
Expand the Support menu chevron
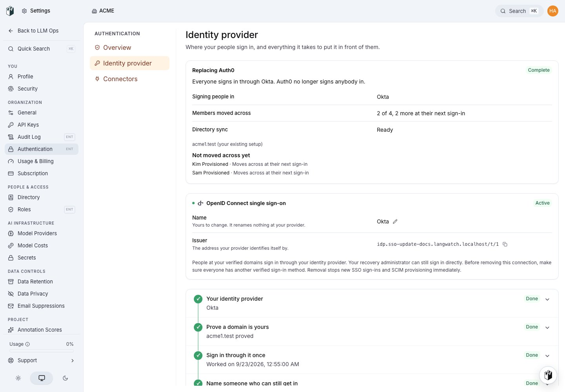pyautogui.click(x=73, y=361)
